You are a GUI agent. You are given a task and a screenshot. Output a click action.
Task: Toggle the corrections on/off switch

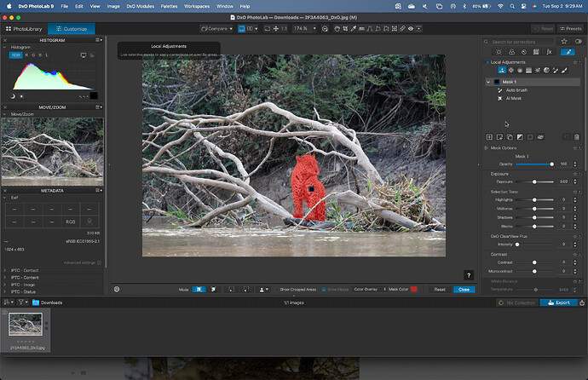(577, 41)
